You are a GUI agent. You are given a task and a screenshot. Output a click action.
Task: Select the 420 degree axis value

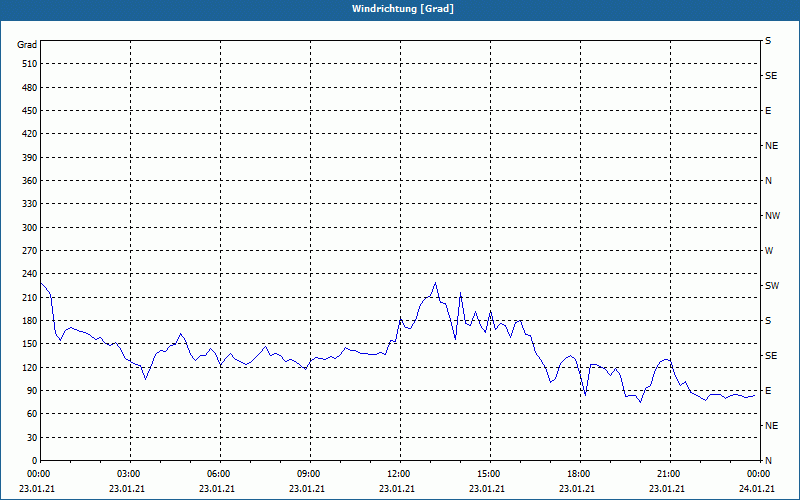[30, 134]
